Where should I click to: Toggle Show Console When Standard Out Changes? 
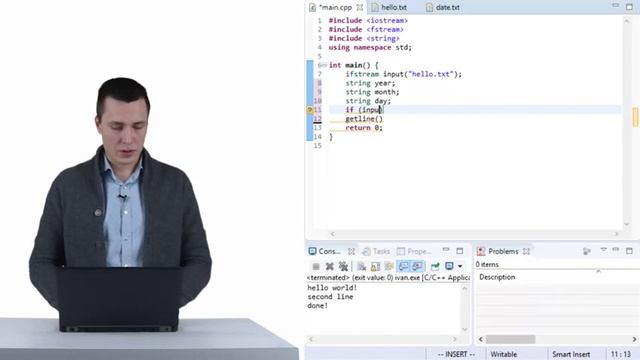[403, 267]
